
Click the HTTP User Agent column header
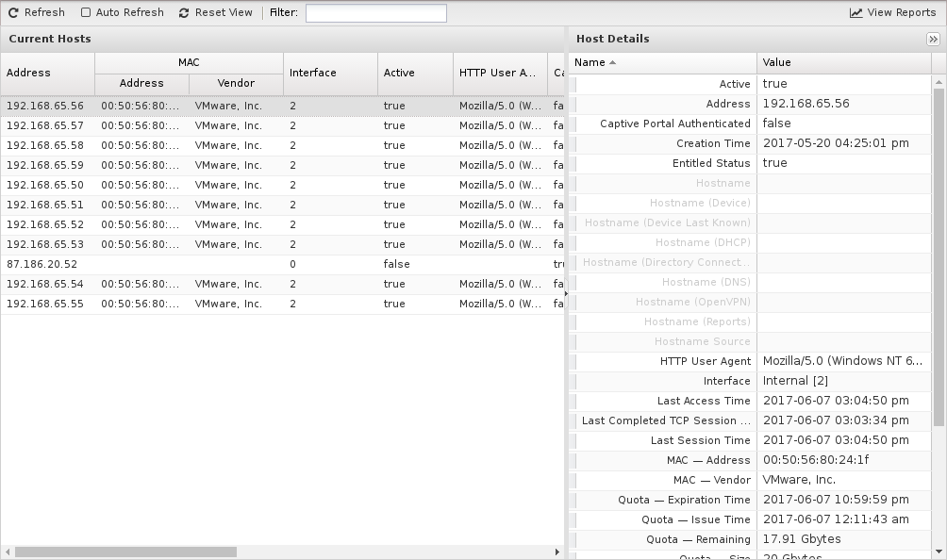[500, 73]
